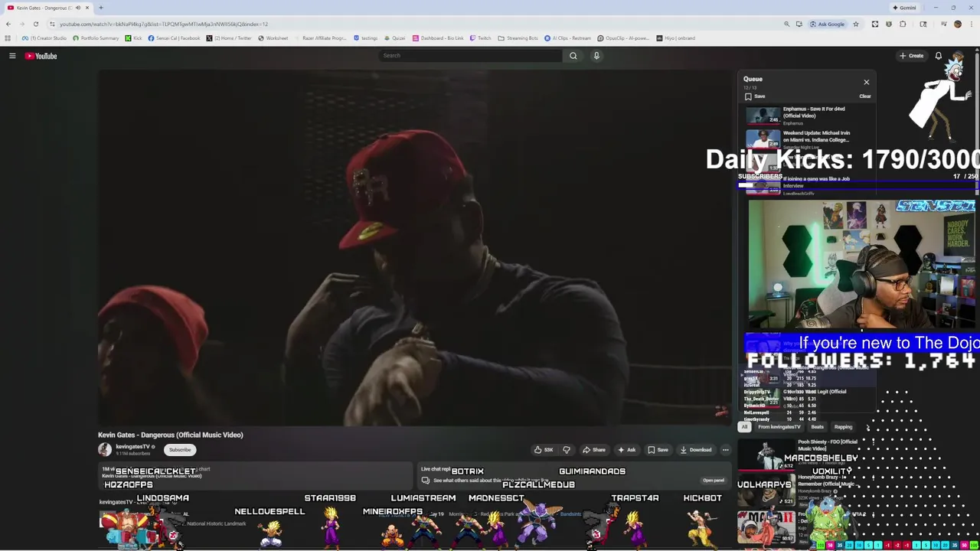Share the Kevin Gates video
Screen dimensions: 980x551
(593, 450)
